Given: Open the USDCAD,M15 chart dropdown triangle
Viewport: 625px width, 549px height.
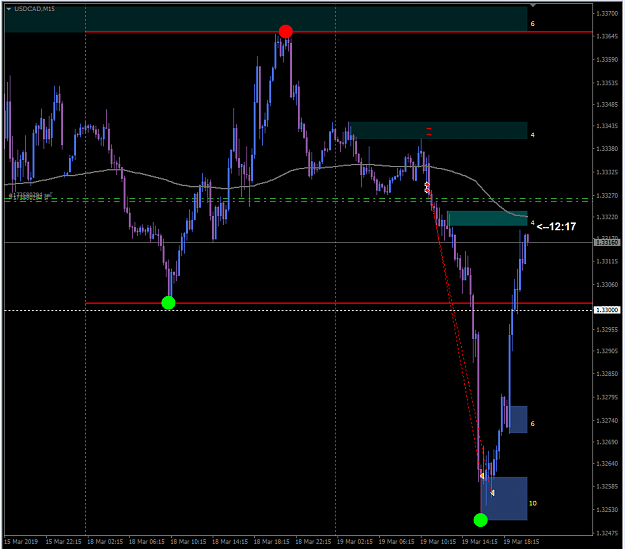Looking at the screenshot, I should (9, 8).
